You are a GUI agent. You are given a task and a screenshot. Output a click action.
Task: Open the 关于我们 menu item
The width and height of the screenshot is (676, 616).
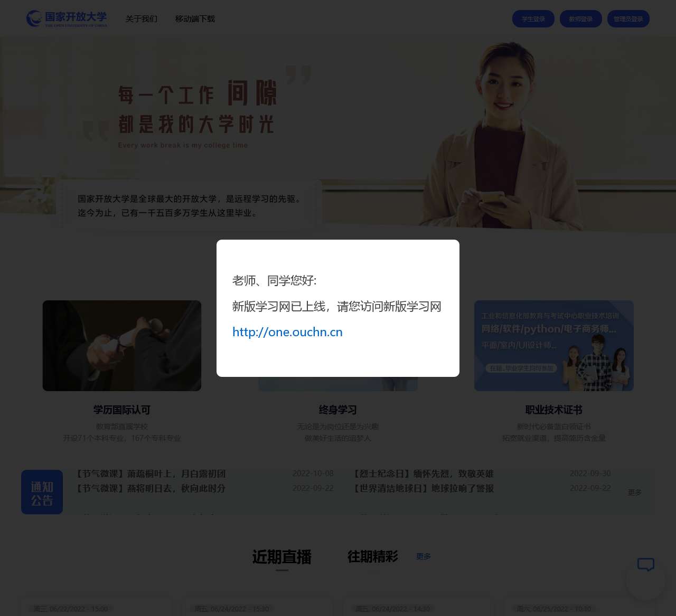[x=140, y=18]
